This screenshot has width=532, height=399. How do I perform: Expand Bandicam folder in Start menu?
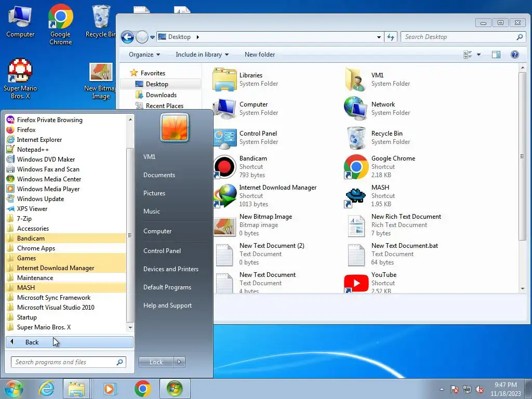point(65,238)
